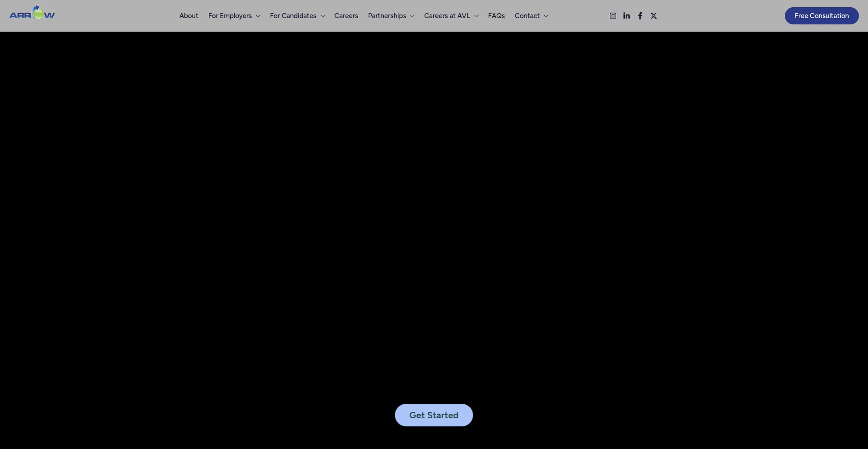Click the chevron beside Partnerships
The width and height of the screenshot is (868, 449).
point(412,16)
